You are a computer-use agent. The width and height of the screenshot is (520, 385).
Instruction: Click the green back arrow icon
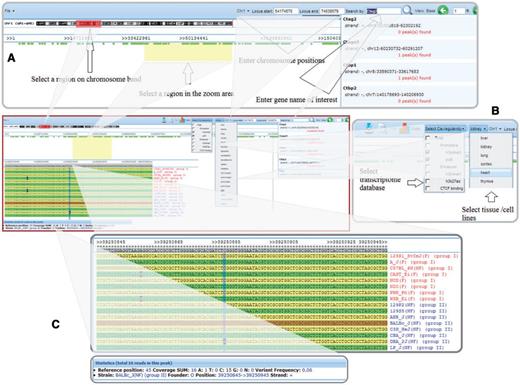443,11
